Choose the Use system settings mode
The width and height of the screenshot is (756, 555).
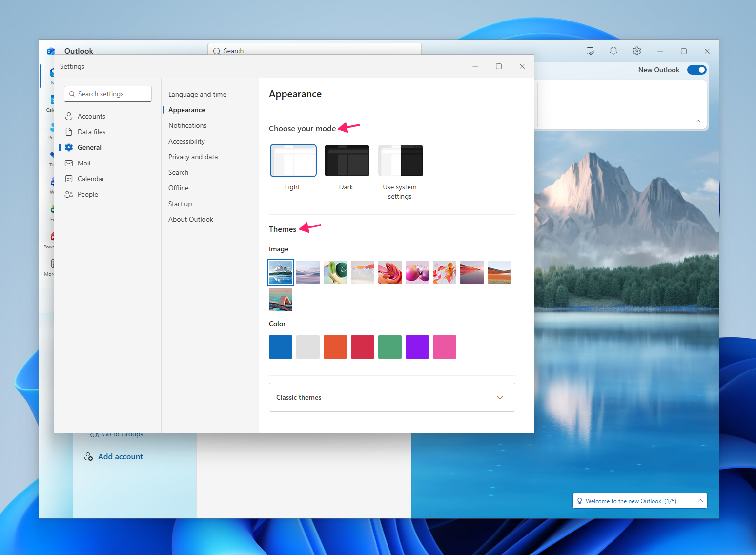coord(400,161)
